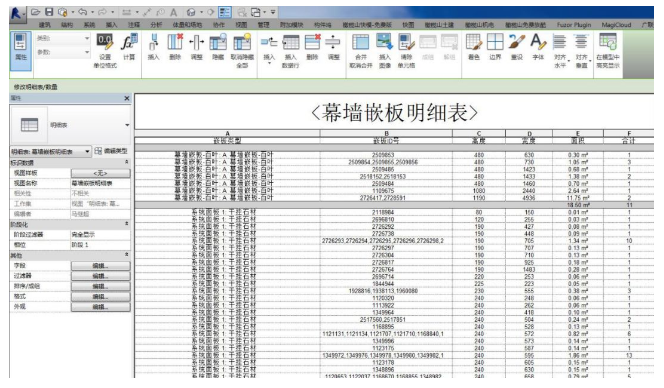
Task: Click the 排序/成组 编辑 button
Action: [x=100, y=286]
